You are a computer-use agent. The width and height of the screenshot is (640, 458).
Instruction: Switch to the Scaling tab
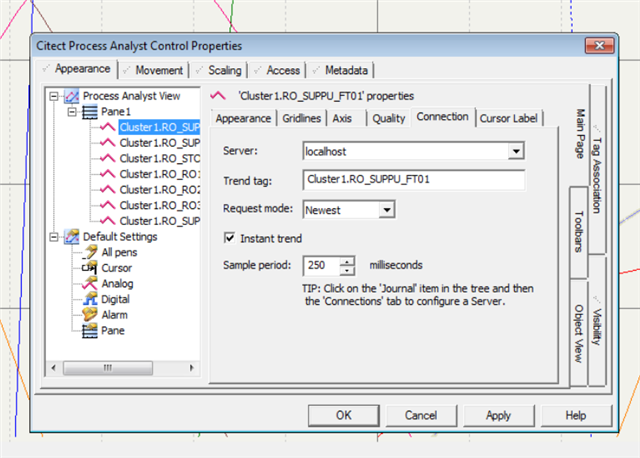tap(219, 70)
